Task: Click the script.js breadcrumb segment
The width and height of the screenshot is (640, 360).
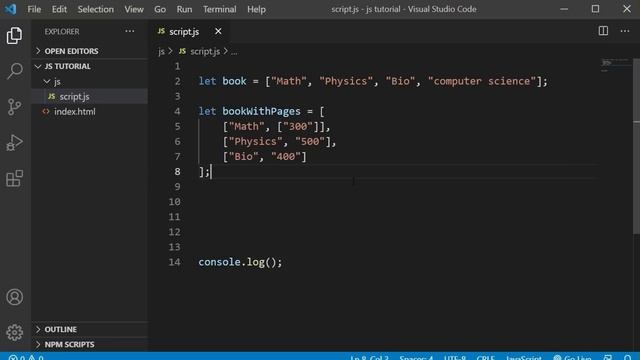Action: click(x=200, y=51)
